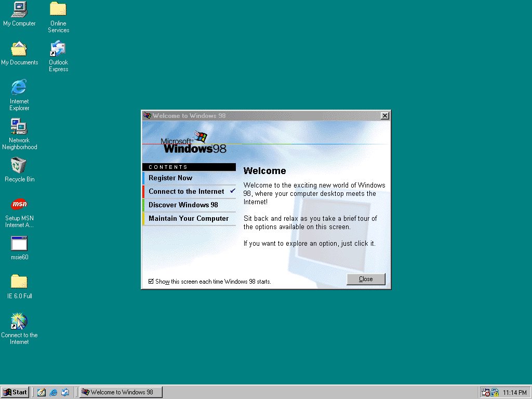Launch Internet Explorer from the desktop
Screen dimensions: 532x399
click(x=19, y=89)
